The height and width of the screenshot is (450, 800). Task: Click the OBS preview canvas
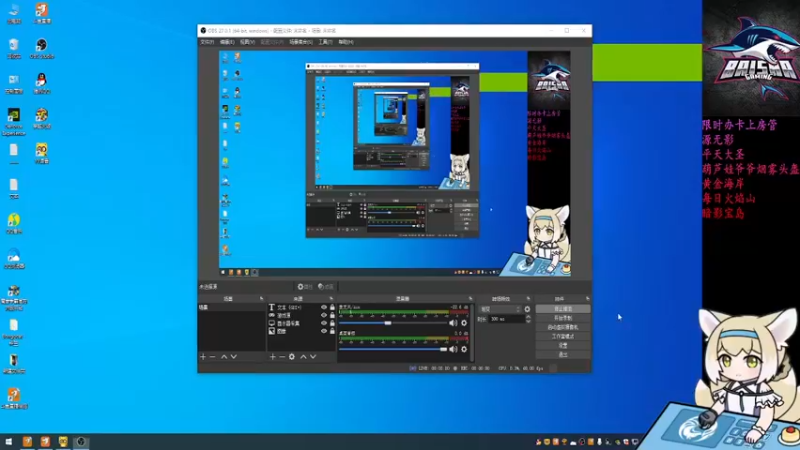click(x=395, y=164)
